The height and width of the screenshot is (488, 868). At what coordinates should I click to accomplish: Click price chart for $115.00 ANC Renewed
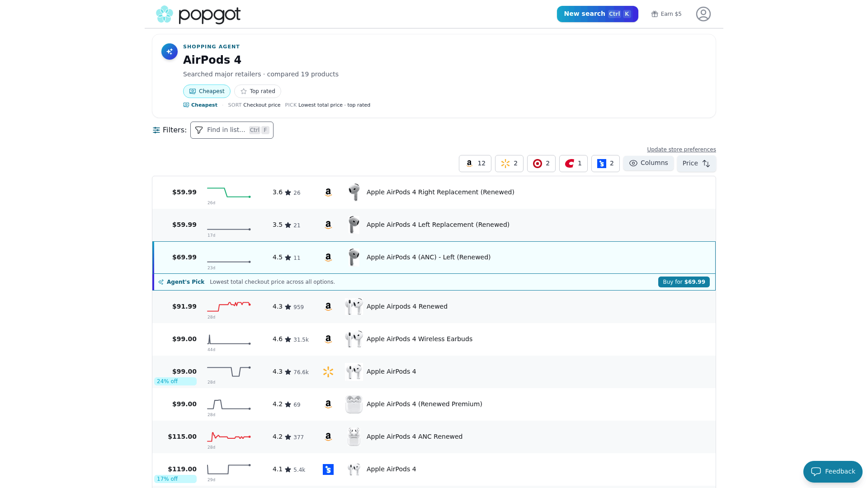tap(229, 437)
